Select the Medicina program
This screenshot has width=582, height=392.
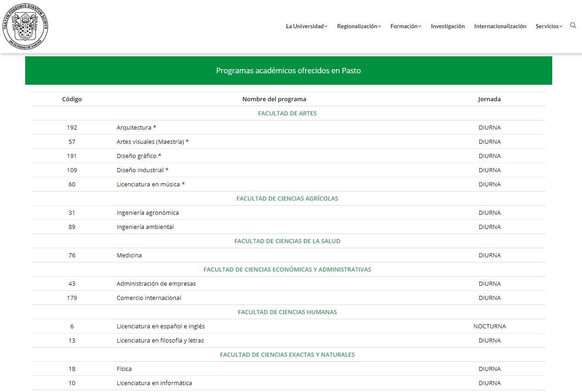tap(129, 255)
